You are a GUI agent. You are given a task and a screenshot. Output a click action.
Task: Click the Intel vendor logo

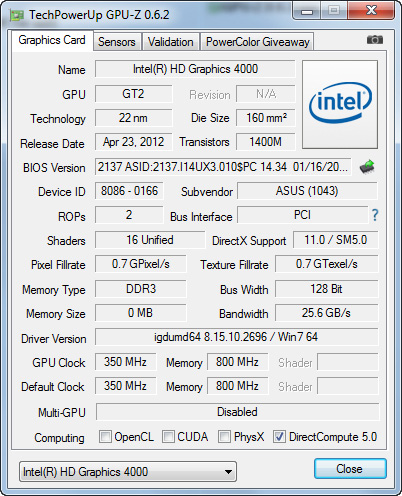(x=340, y=104)
